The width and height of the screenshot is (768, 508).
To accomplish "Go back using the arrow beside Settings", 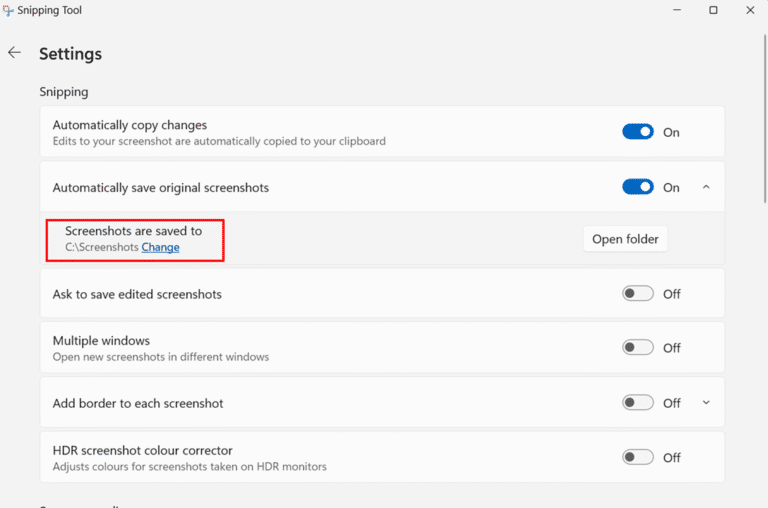I will click(14, 52).
